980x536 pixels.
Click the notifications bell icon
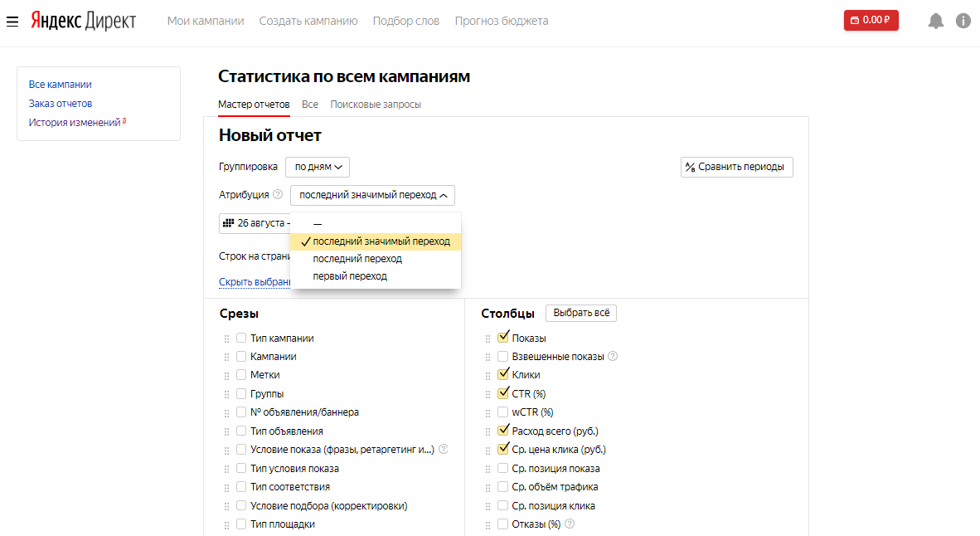point(935,21)
